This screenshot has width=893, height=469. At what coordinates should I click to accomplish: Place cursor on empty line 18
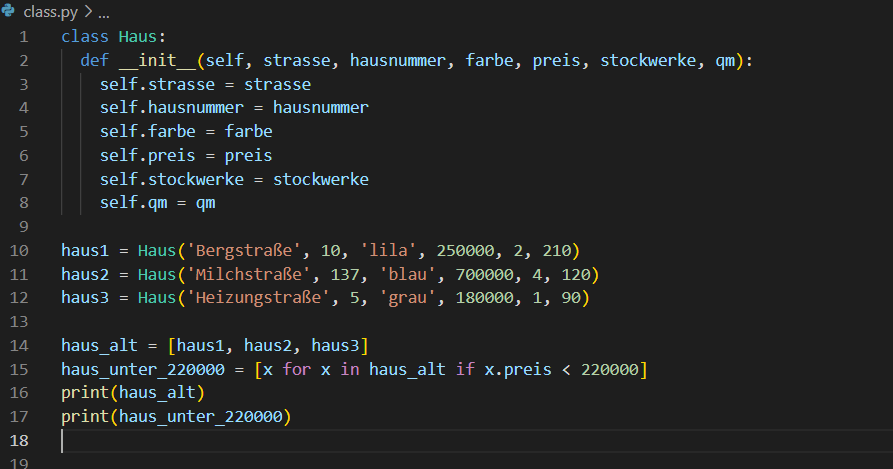tap(300, 441)
